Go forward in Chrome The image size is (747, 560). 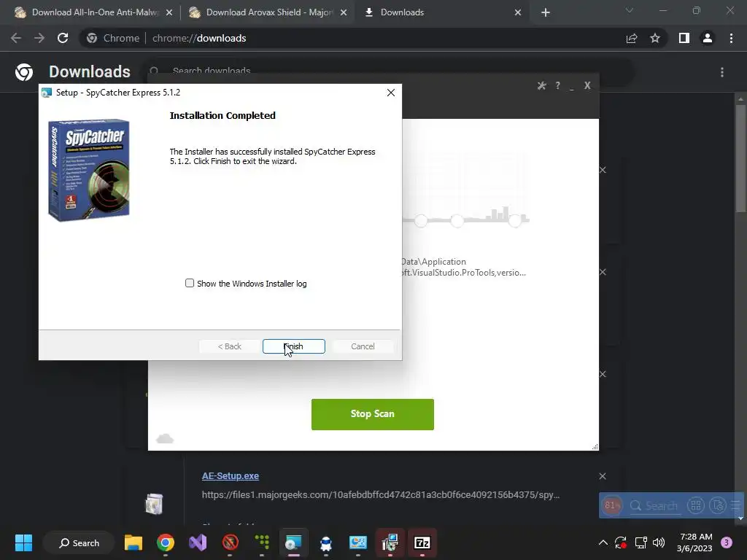(x=39, y=38)
